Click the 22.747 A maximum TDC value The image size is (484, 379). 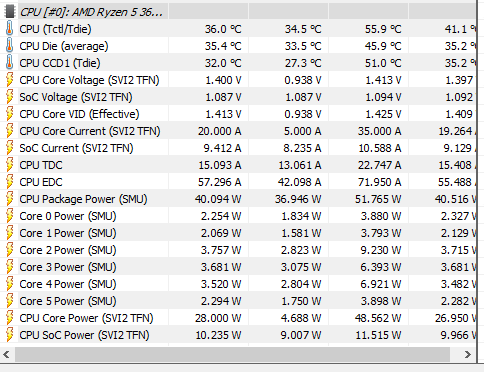coord(380,165)
